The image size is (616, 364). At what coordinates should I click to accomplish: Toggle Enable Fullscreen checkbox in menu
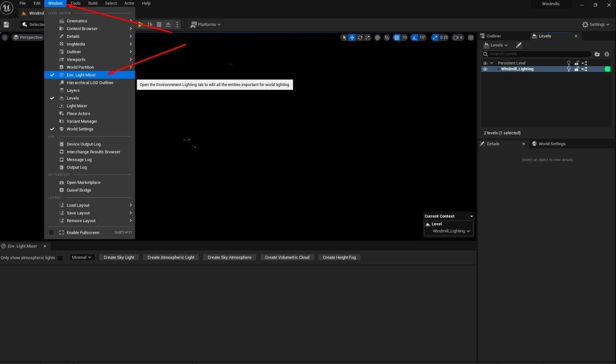pyautogui.click(x=52, y=232)
